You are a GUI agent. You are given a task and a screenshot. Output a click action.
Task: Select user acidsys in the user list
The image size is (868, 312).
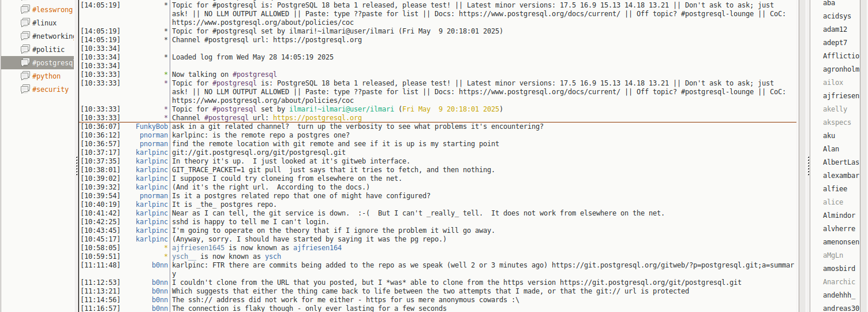pos(836,16)
